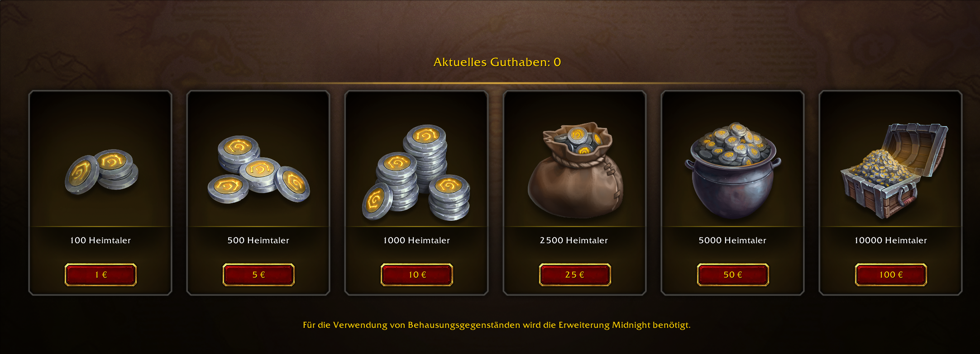Select the 5000 Heimtaler title text
This screenshot has height=354, width=980.
point(732,241)
